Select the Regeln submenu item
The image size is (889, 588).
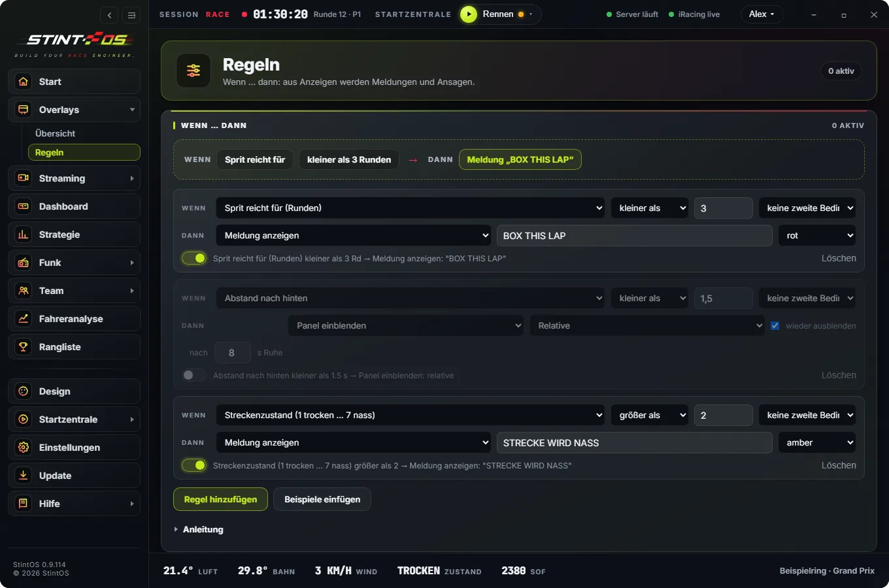click(84, 152)
